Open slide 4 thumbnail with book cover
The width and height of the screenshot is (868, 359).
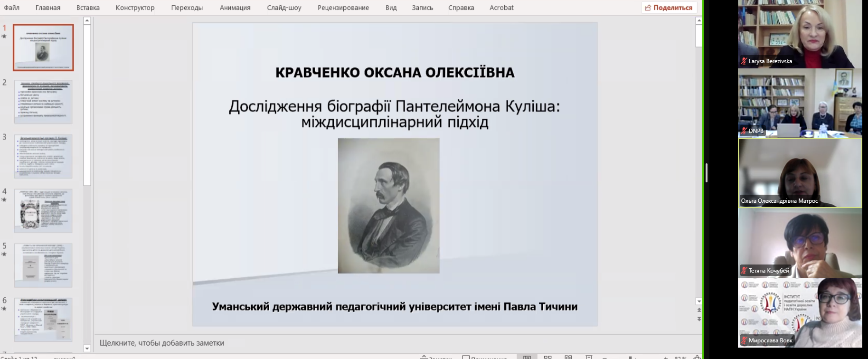(43, 211)
